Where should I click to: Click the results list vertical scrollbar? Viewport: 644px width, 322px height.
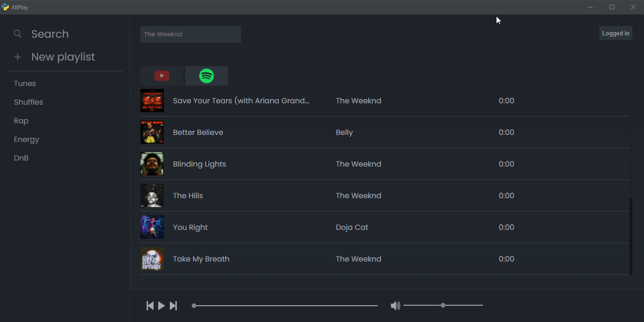coord(631,236)
